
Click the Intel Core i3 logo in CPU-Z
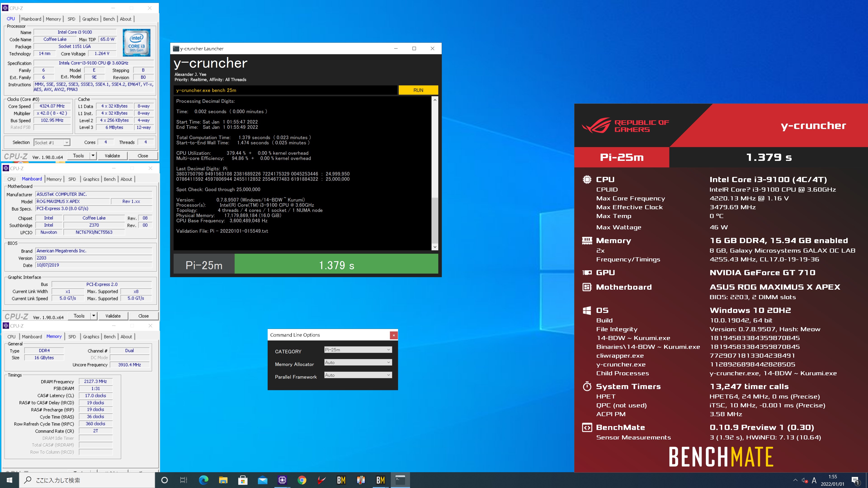click(x=137, y=43)
